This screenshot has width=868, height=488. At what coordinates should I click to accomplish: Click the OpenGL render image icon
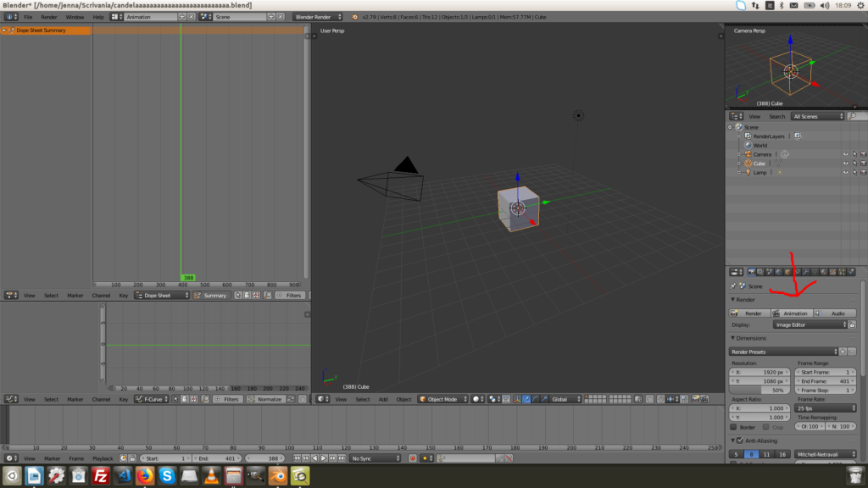pos(696,399)
